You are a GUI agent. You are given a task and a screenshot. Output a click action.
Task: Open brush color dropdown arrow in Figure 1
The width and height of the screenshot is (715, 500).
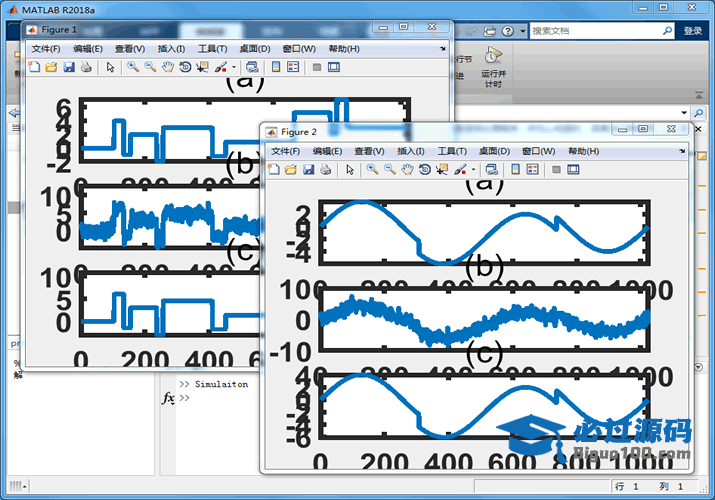[234, 67]
